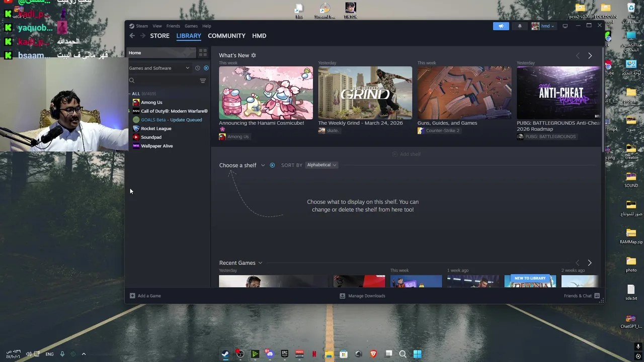Open Guns, Guides, and Games news thumbnail
644x362 pixels.
coord(464,93)
